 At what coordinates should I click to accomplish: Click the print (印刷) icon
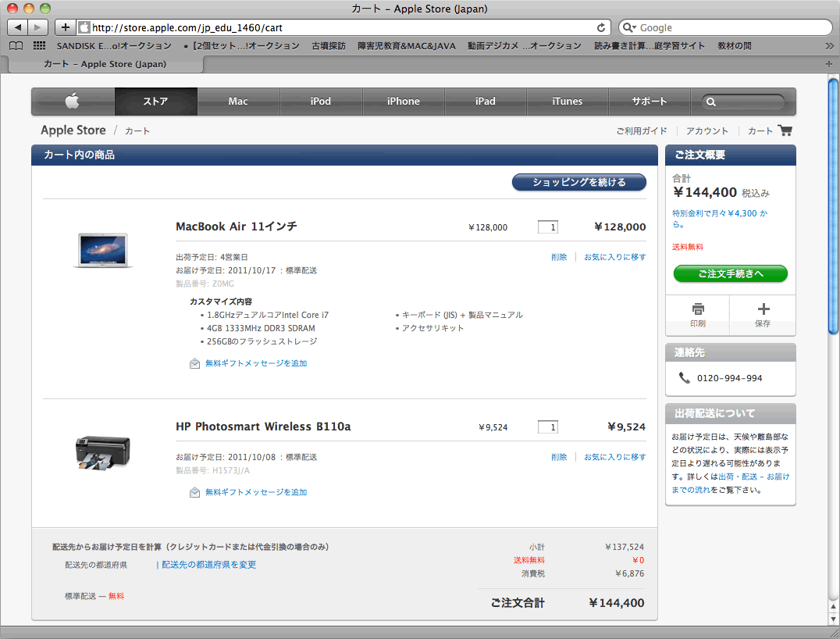point(697,309)
